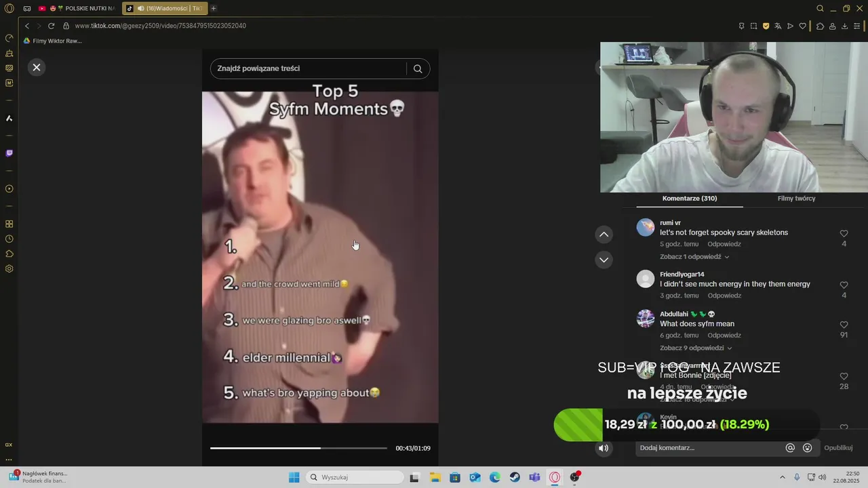Viewport: 868px width, 488px height.
Task: Open the Opera GX main menu logo
Action: (9, 8)
